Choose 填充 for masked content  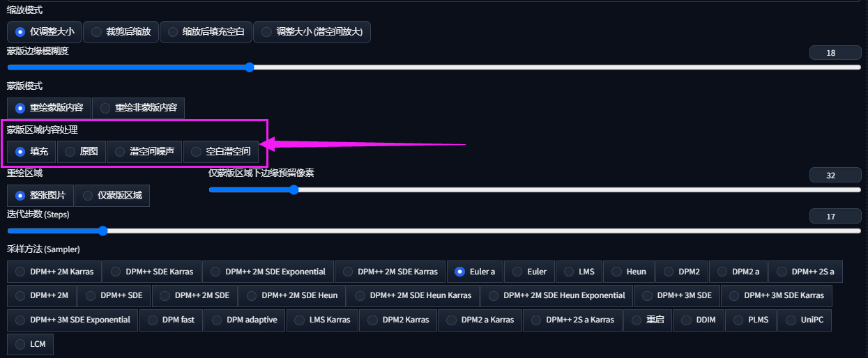click(x=31, y=152)
